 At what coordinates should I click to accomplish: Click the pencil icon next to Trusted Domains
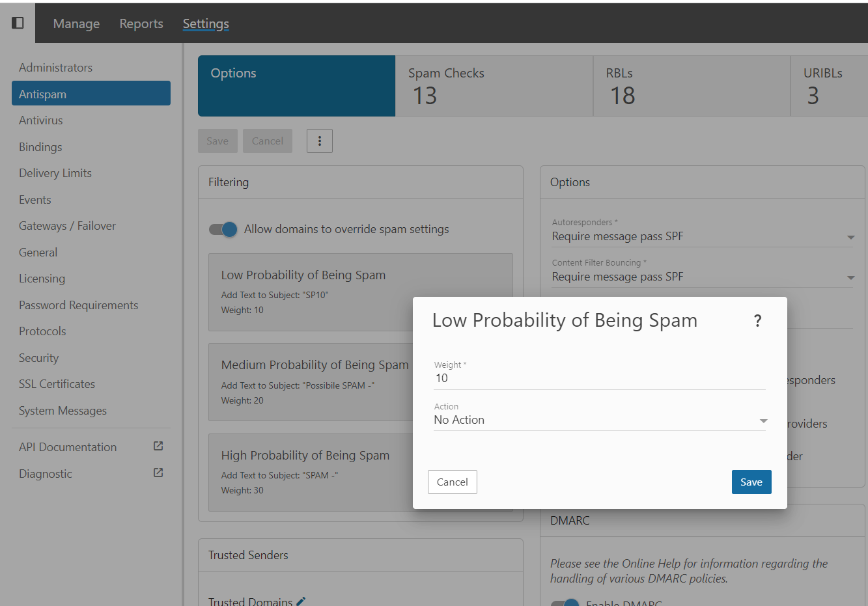tap(301, 601)
